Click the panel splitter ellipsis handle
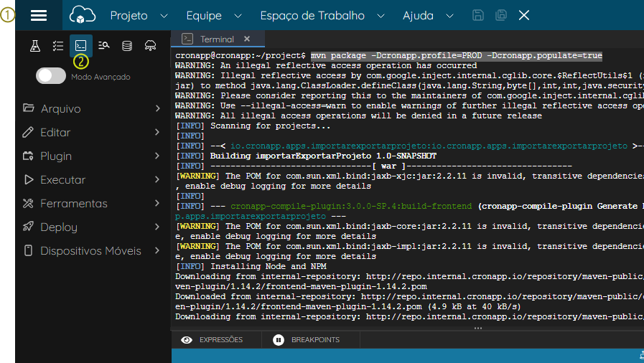Viewport: 644px width, 363px height. pyautogui.click(x=477, y=328)
